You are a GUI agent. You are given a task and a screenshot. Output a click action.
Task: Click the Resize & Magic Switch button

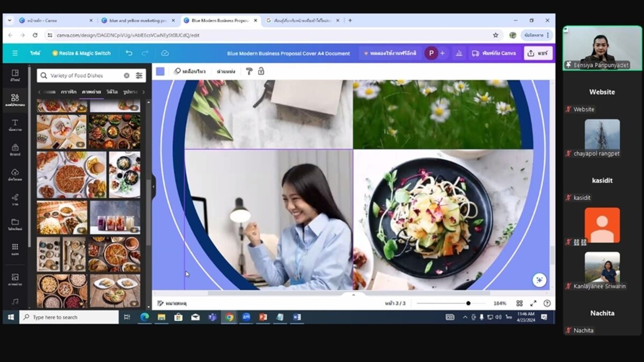tap(82, 53)
